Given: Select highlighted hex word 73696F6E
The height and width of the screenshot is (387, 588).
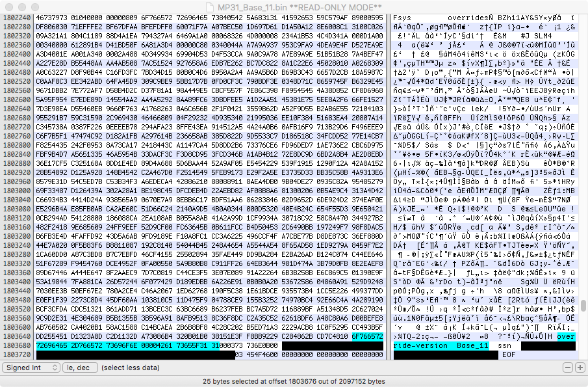Looking at the screenshot, I should click(122, 345).
